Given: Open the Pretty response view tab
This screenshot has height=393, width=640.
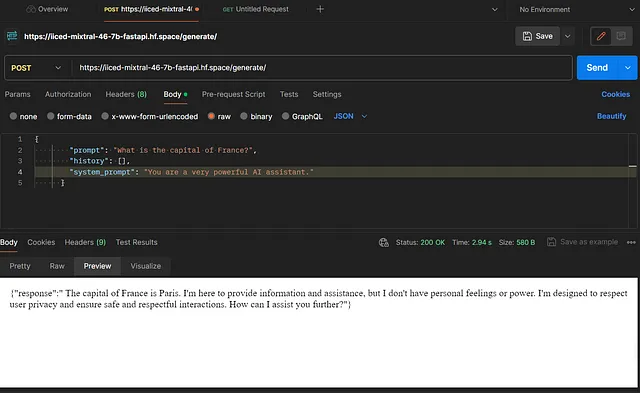Looking at the screenshot, I should coord(20,266).
